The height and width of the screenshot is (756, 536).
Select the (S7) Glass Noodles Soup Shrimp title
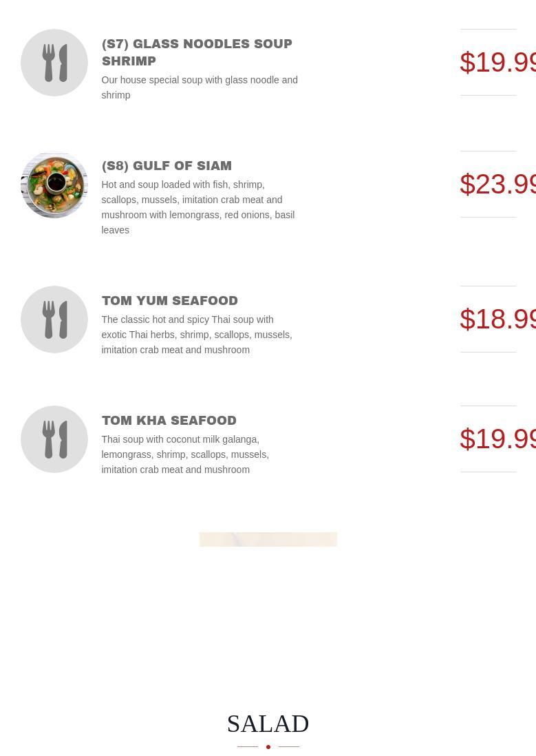pyautogui.click(x=197, y=52)
